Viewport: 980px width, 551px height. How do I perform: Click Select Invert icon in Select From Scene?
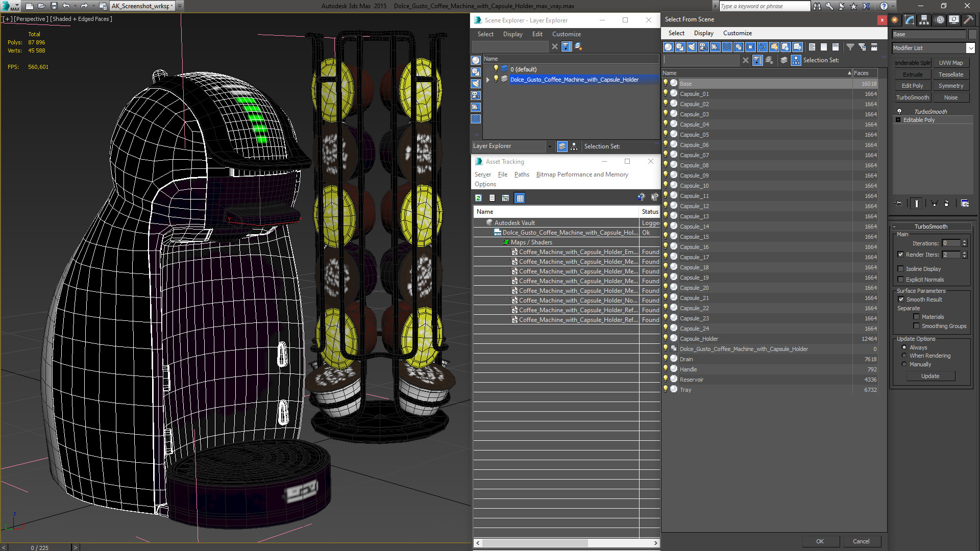(836, 47)
